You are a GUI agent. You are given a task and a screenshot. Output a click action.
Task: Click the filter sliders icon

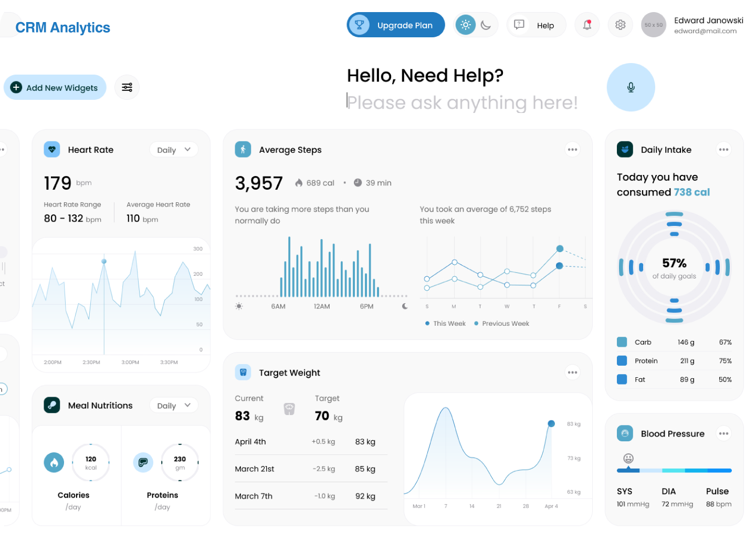pos(127,87)
